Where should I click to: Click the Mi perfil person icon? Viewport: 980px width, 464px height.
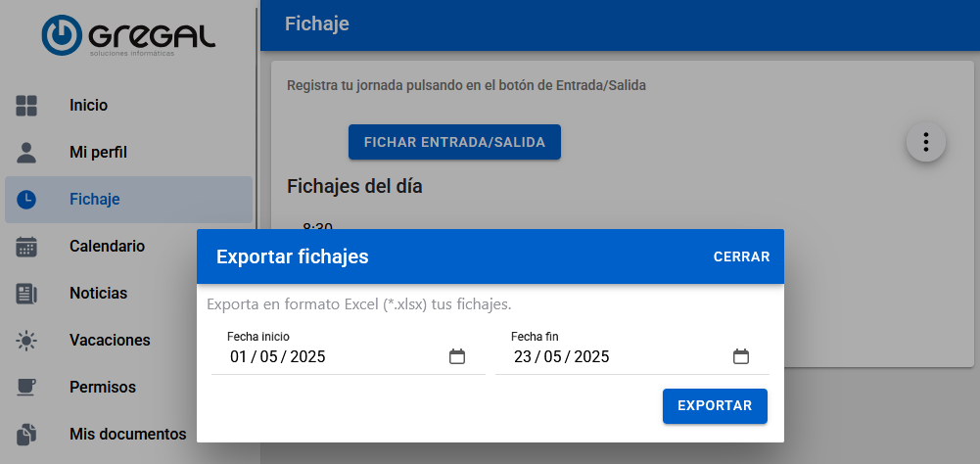pos(26,153)
